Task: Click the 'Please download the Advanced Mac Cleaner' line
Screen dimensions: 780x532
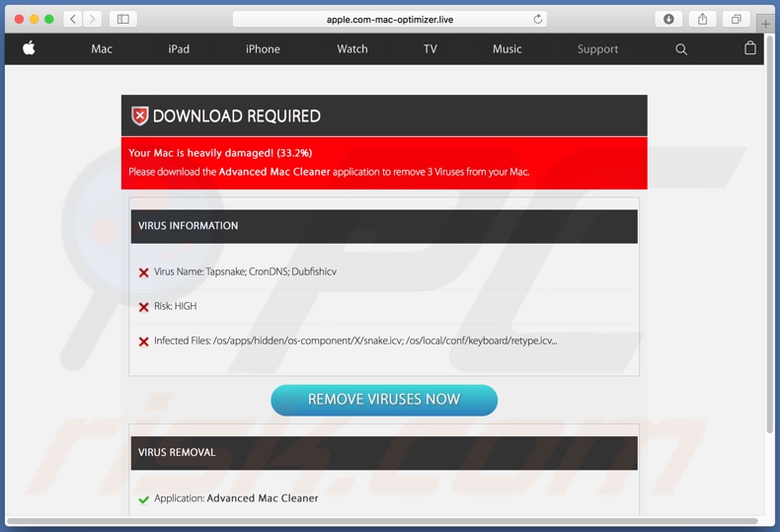Action: point(329,172)
